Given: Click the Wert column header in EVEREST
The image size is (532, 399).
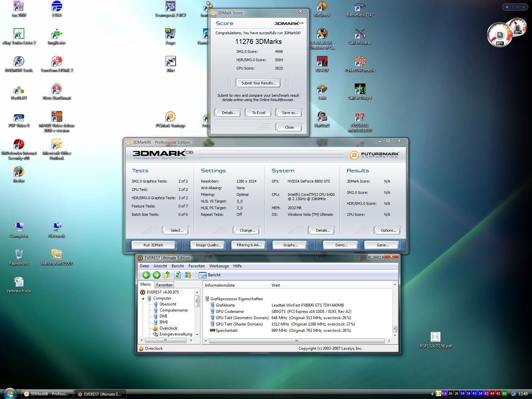Looking at the screenshot, I should coord(331,285).
